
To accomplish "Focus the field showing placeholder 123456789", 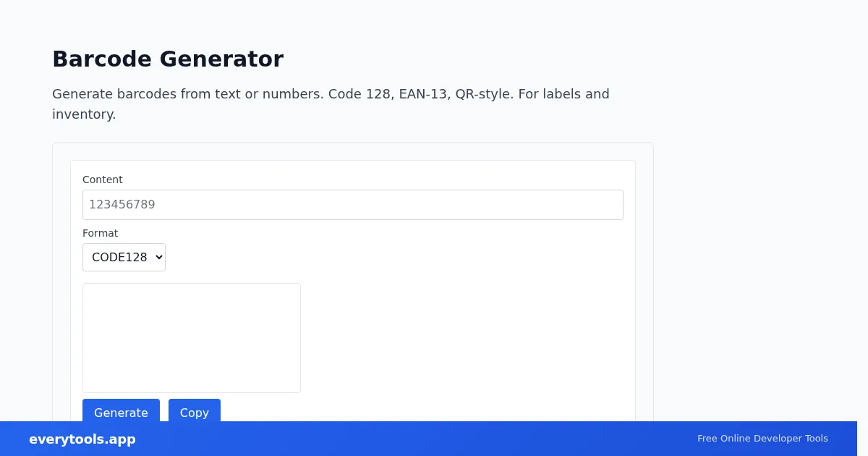I will [352, 205].
